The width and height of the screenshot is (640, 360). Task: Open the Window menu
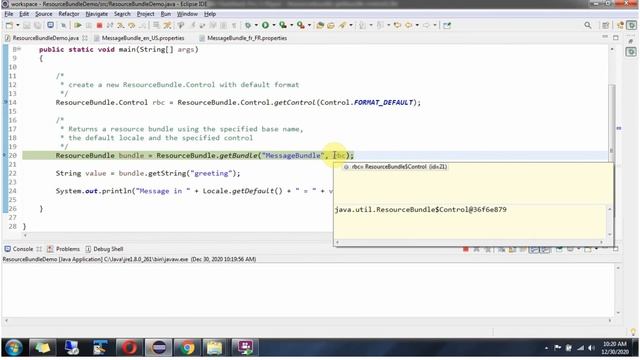[187, 14]
